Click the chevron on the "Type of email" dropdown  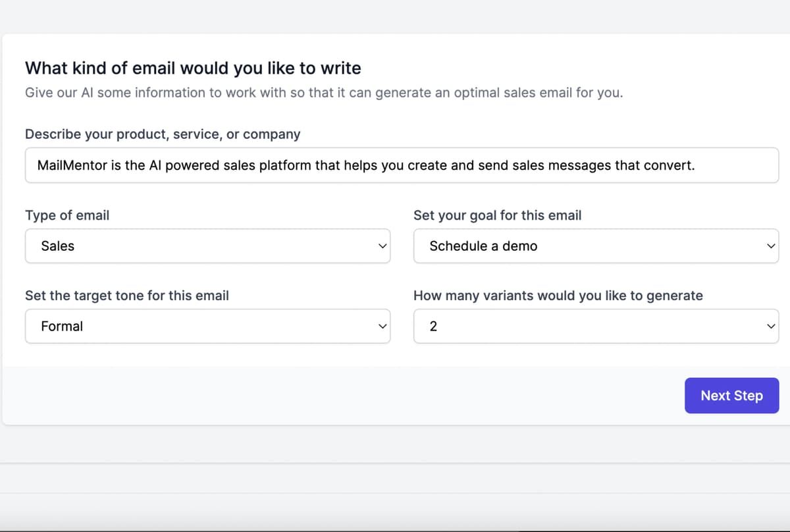(x=382, y=246)
